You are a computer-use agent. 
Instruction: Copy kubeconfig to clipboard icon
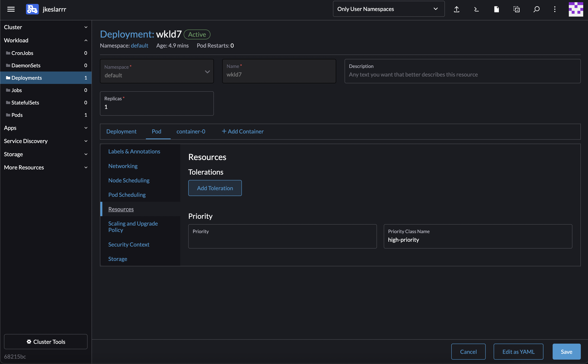click(516, 9)
